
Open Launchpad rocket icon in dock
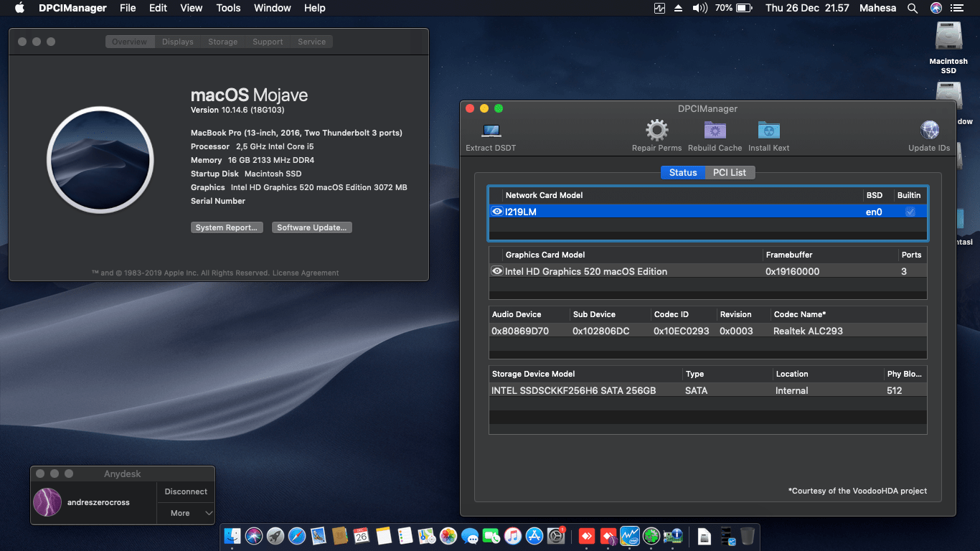coord(275,535)
